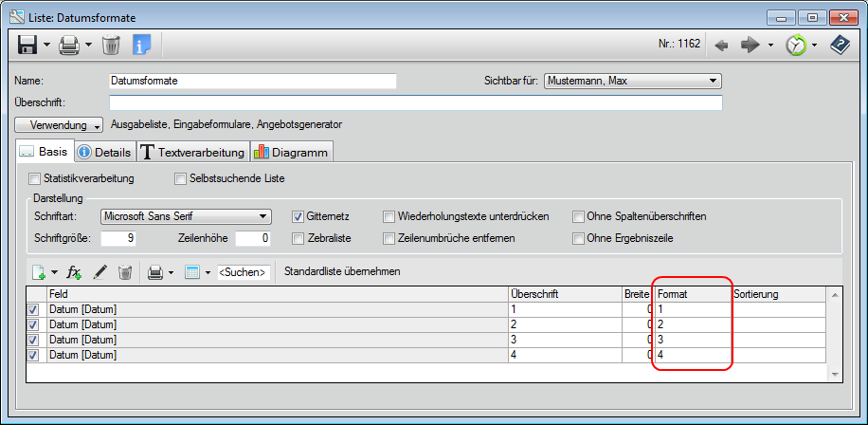Screen dimensions: 868x425
Task: Expand the add field dropdown arrow
Action: coord(54,272)
